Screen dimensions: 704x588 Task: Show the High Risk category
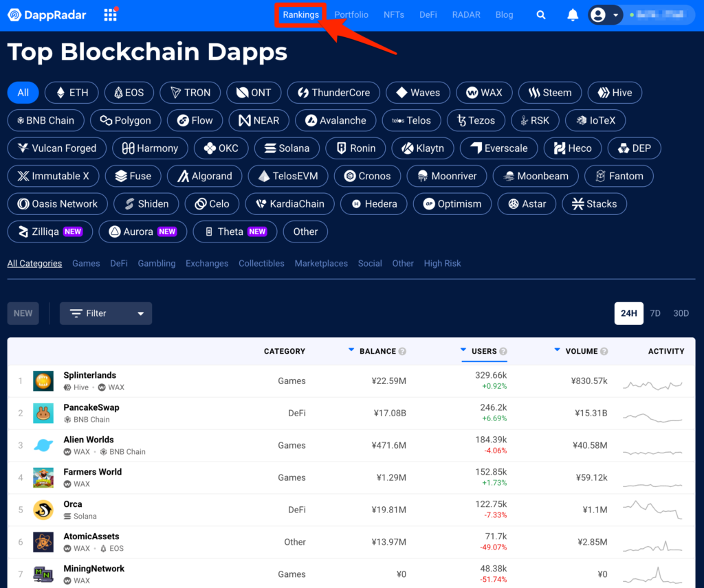point(442,264)
